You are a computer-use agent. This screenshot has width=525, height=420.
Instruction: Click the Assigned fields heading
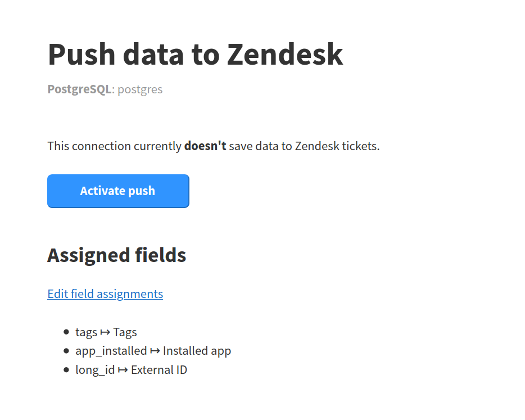117,255
